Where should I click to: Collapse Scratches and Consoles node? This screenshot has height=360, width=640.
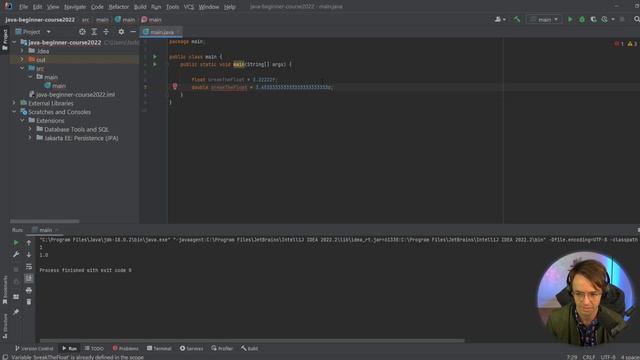(14, 111)
